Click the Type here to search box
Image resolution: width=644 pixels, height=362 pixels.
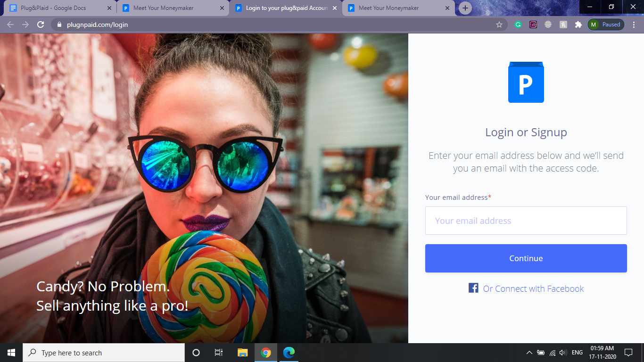click(x=104, y=353)
